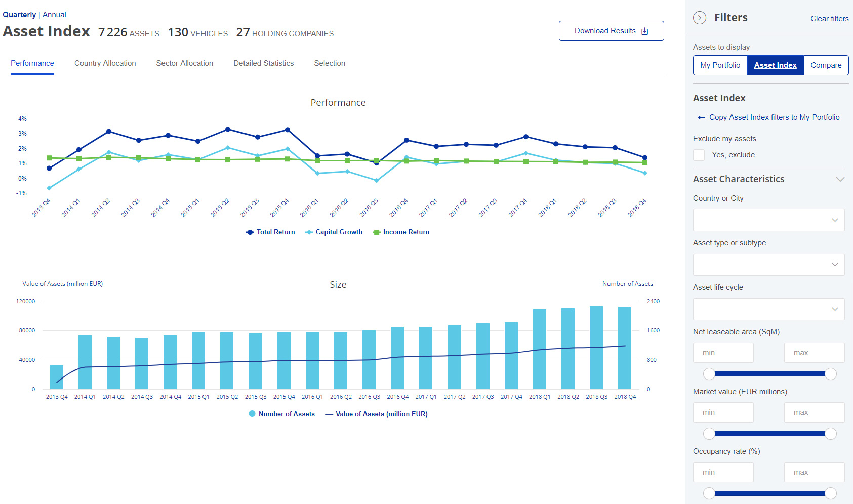Click the 2013 Q4 bar in Size chart
This screenshot has height=504, width=853.
click(x=57, y=377)
